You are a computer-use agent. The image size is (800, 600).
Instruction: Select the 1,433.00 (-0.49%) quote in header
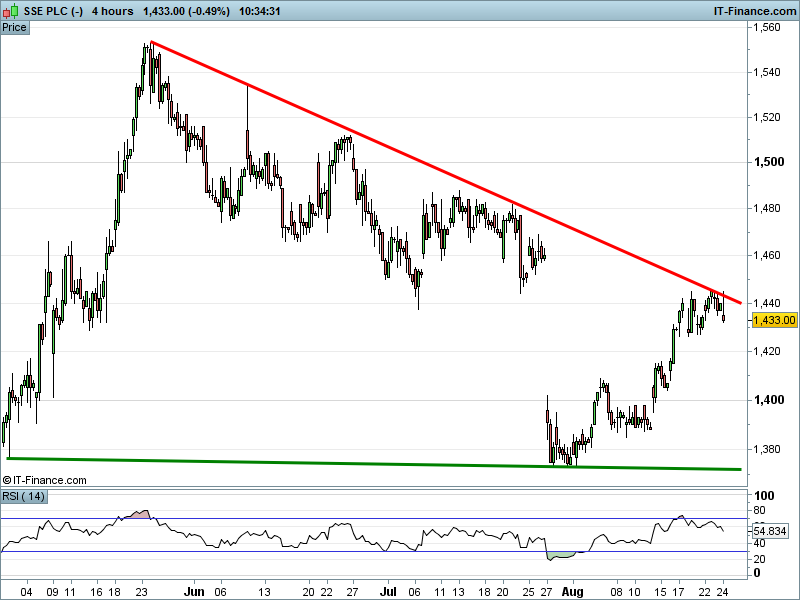coord(186,11)
